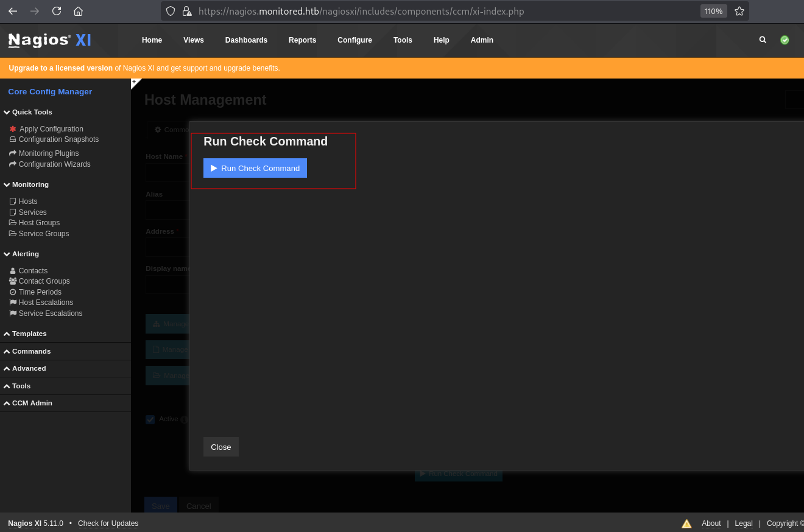
Task: Open Configuration Wizards link
Action: [54, 164]
